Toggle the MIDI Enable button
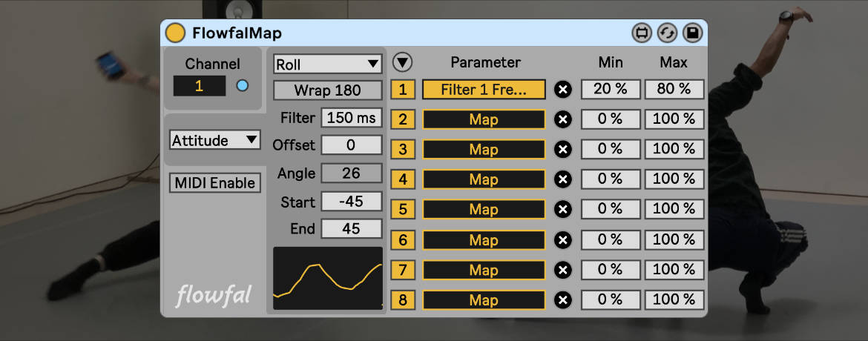This screenshot has height=341, width=868. [x=215, y=183]
